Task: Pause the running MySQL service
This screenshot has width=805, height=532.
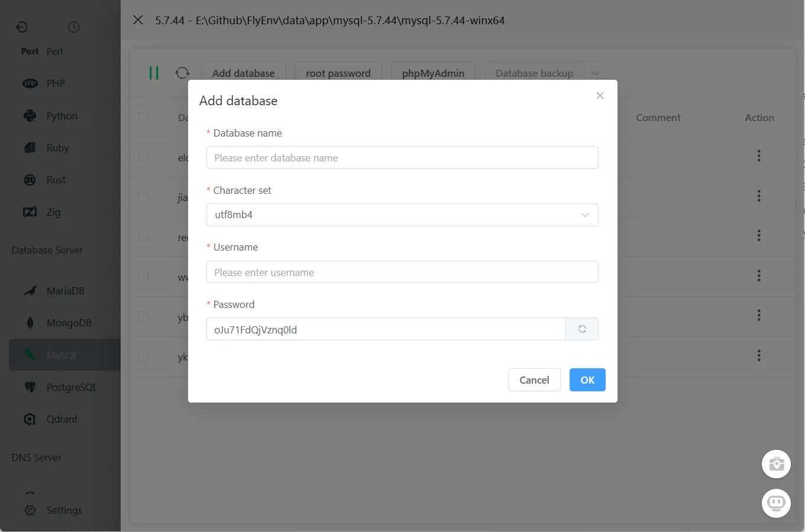Action: [x=154, y=73]
